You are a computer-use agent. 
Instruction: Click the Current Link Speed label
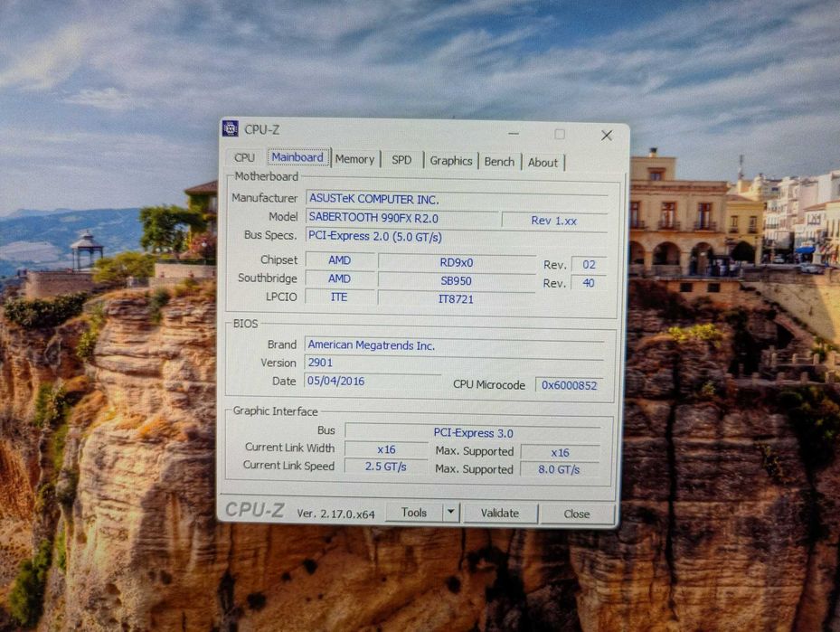pyautogui.click(x=288, y=466)
